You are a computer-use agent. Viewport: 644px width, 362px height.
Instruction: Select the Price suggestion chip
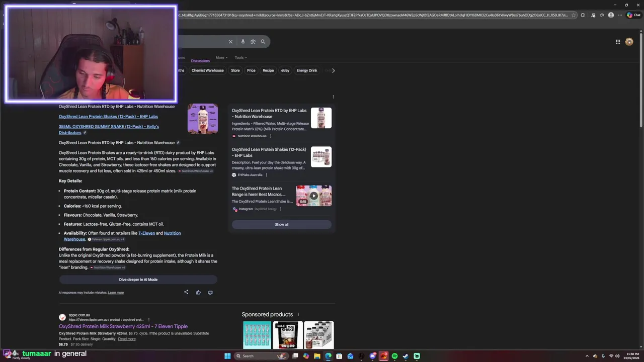point(251,70)
